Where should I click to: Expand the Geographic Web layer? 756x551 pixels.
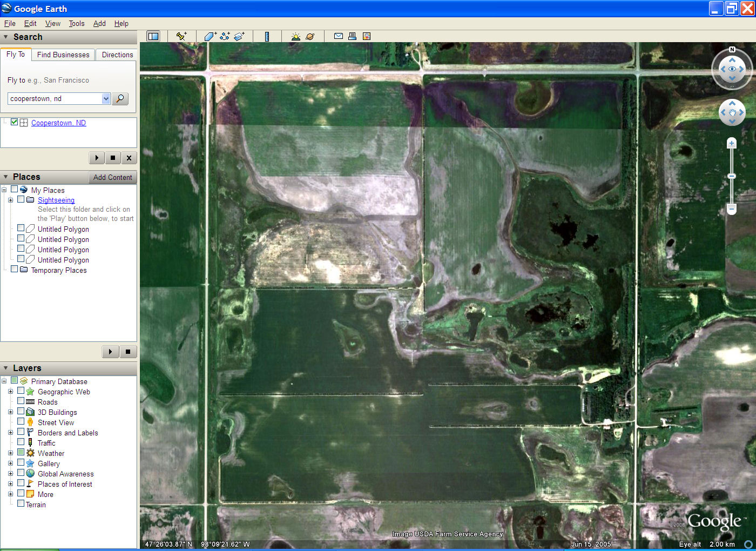point(10,392)
